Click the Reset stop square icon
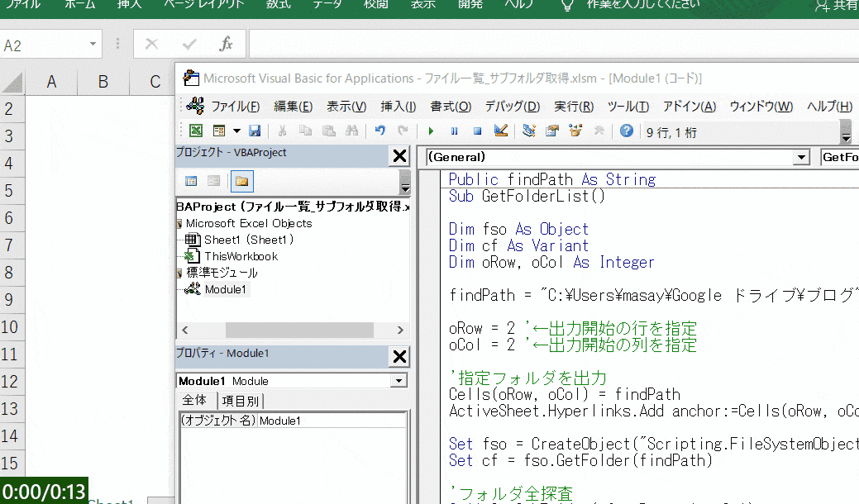Image resolution: width=859 pixels, height=504 pixels. (x=477, y=131)
